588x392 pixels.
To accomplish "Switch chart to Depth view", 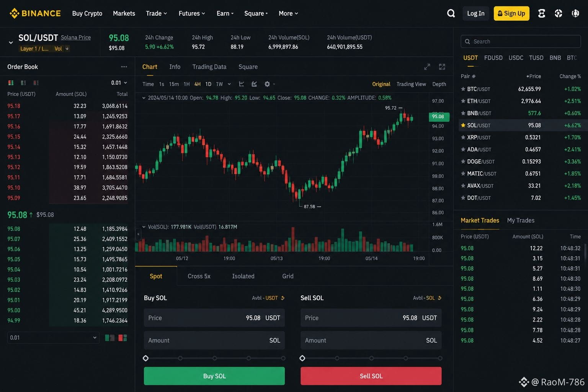I will pos(439,84).
